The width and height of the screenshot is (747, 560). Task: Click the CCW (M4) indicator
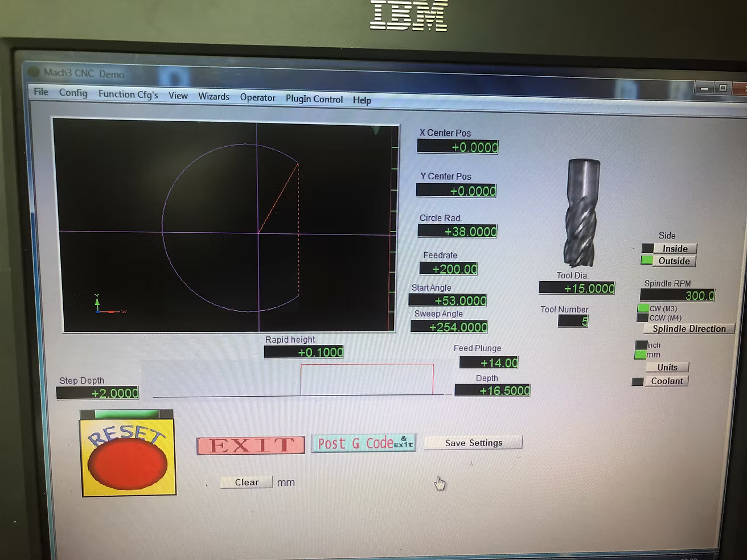643,318
